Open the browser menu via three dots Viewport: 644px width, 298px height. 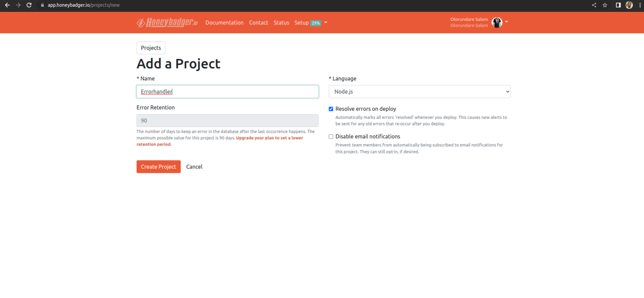639,5
